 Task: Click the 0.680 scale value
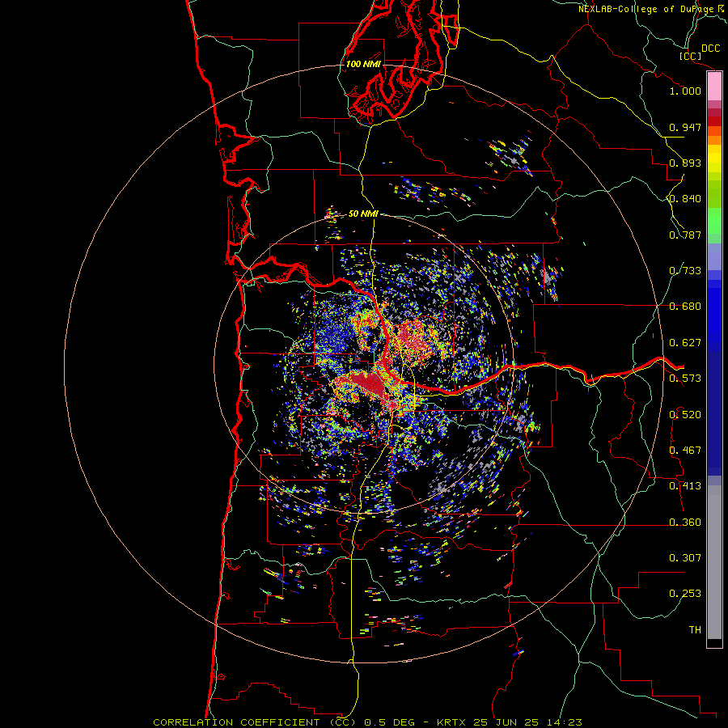pyautogui.click(x=685, y=307)
